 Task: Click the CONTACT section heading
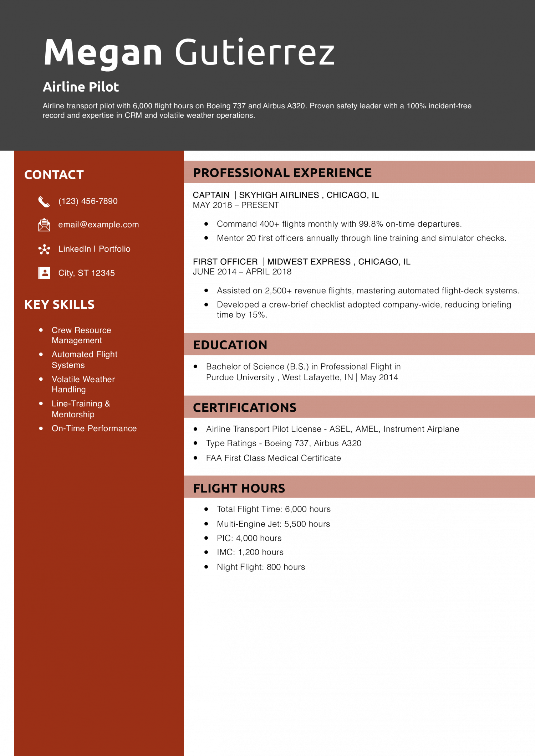tap(54, 175)
